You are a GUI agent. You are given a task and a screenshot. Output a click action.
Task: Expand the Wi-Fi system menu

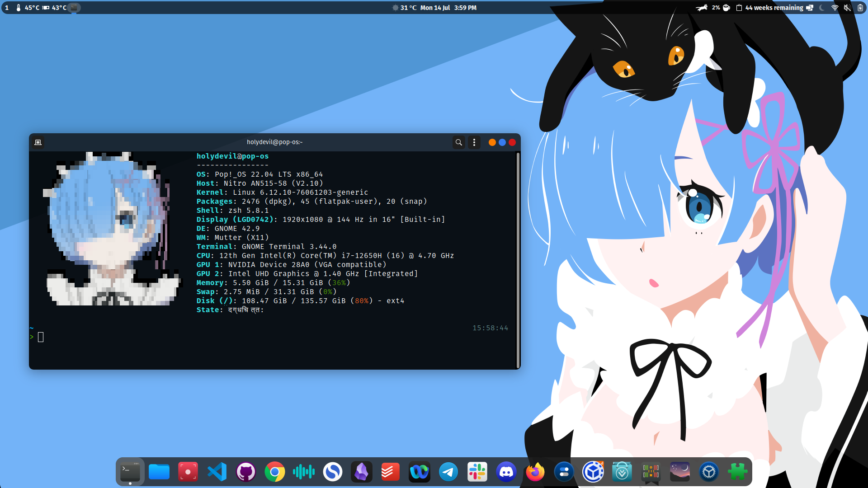[x=835, y=8]
